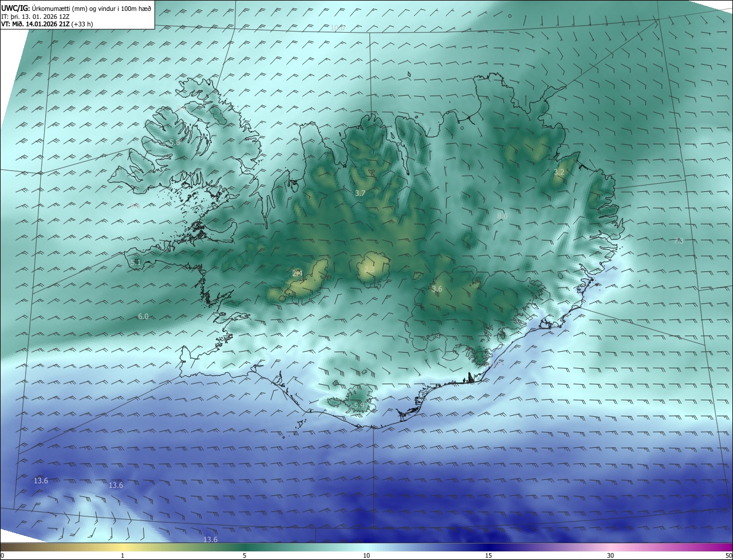The image size is (733, 560).
Task: Click the '10' tick label on the color scale
Action: [x=366, y=555]
